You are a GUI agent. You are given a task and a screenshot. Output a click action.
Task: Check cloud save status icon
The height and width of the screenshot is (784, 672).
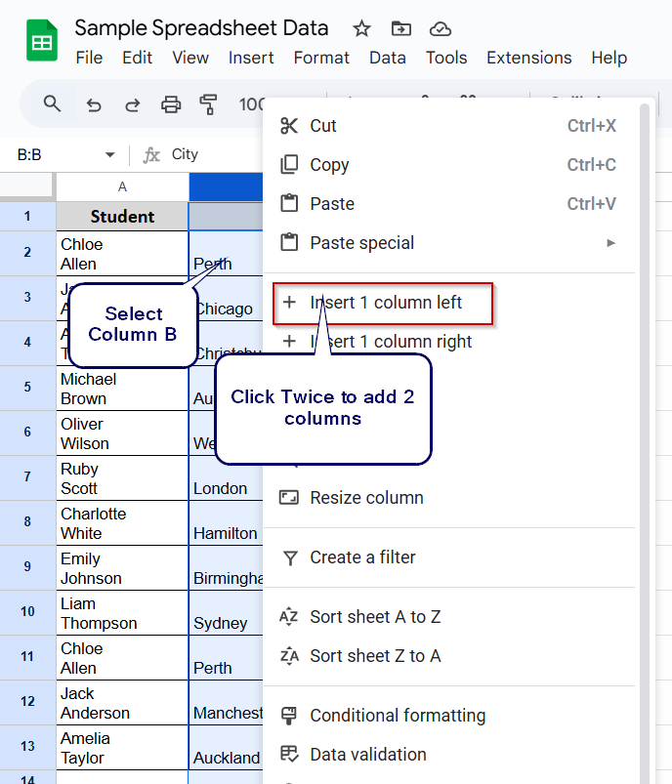coord(441,29)
